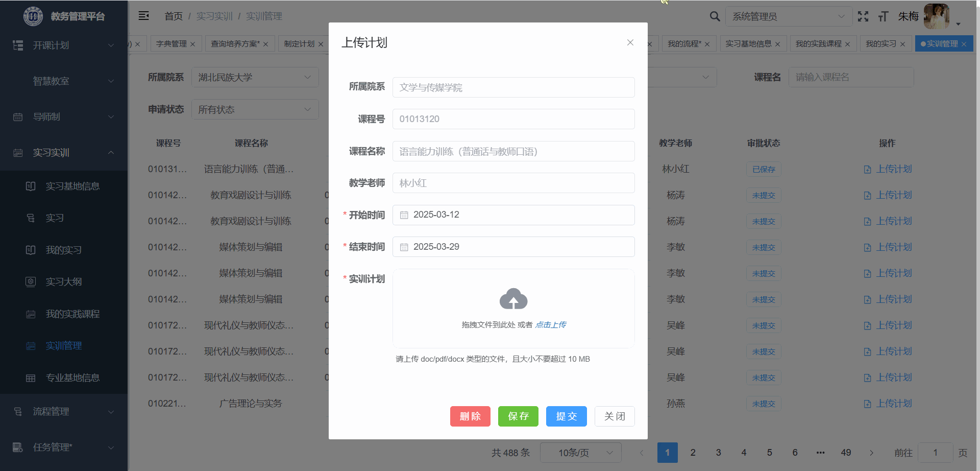Close the upload plan dialog with X

coord(630,42)
